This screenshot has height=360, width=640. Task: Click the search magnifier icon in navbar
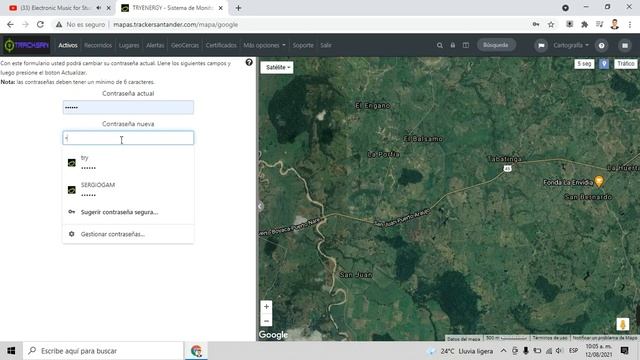click(x=440, y=45)
